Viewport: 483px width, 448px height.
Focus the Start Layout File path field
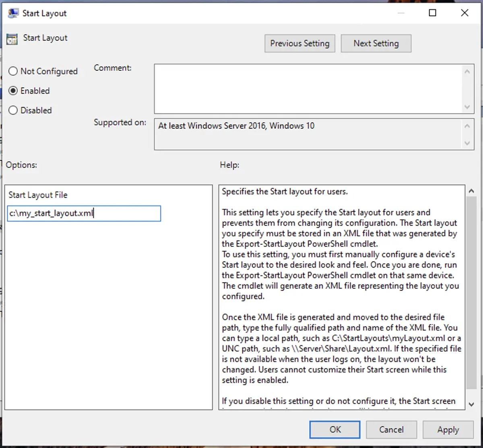84,214
